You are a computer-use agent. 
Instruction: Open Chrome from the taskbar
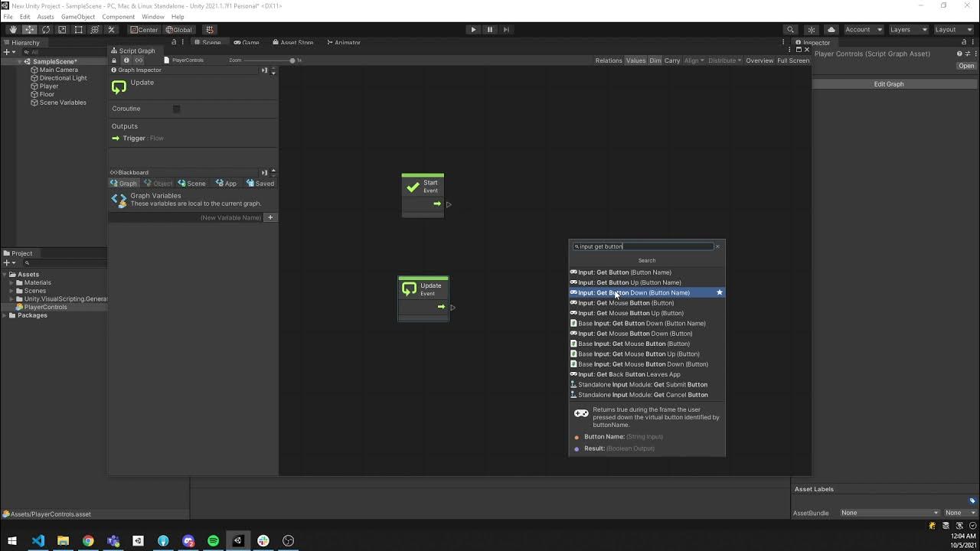(x=88, y=541)
